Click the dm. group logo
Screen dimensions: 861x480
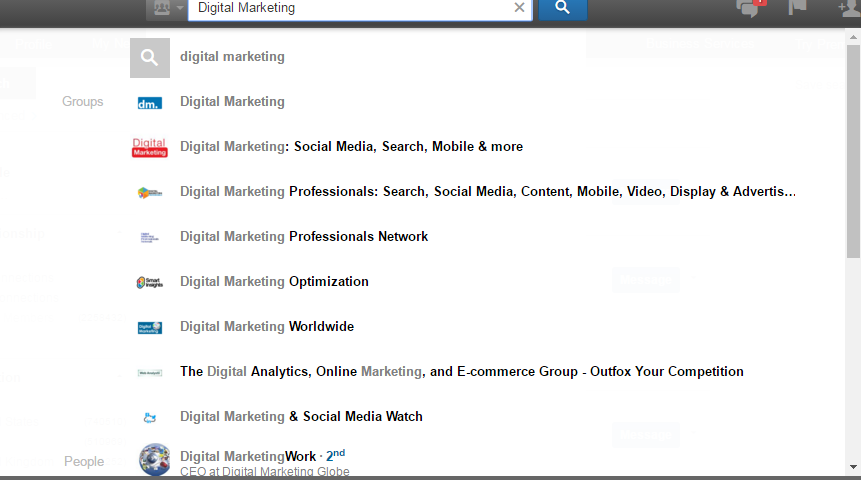point(150,103)
